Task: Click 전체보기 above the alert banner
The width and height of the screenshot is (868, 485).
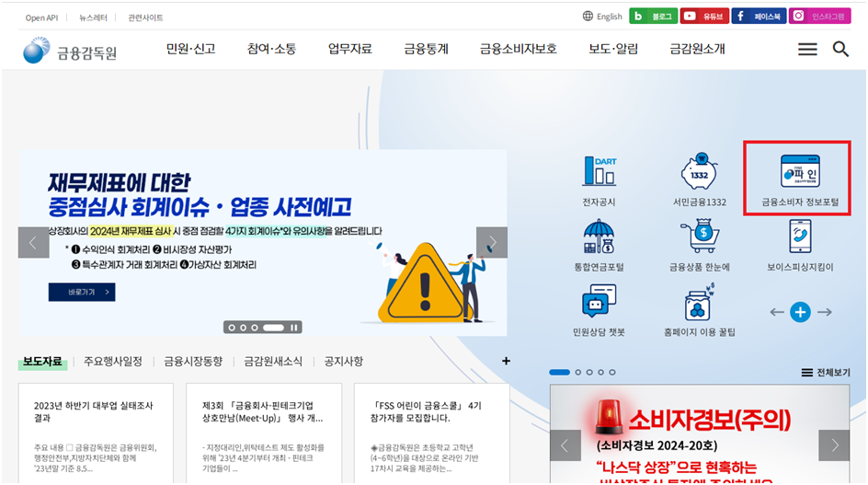Action: coord(826,373)
